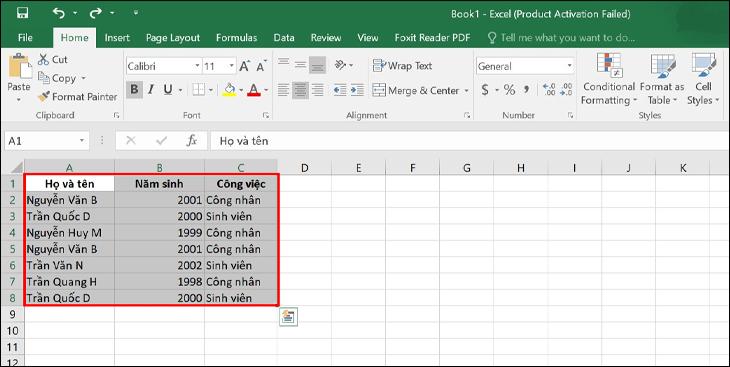Screen dimensions: 730x367
Task: Open Quick Analysis icon below selection
Action: pos(288,317)
